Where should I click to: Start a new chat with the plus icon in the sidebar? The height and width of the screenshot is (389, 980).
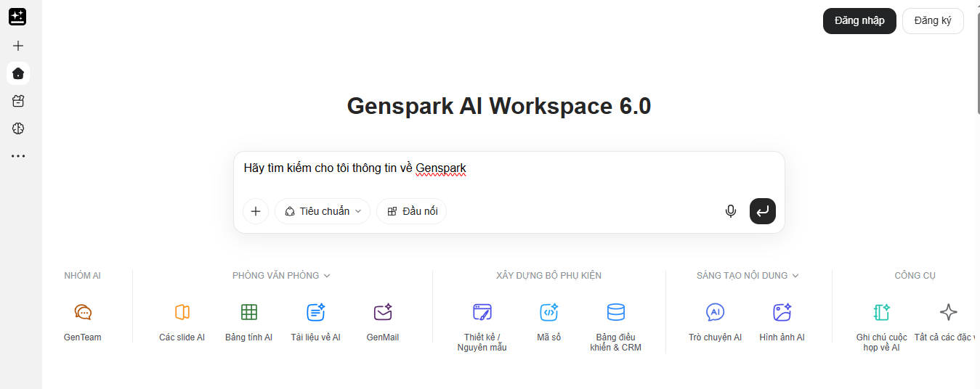click(x=18, y=46)
